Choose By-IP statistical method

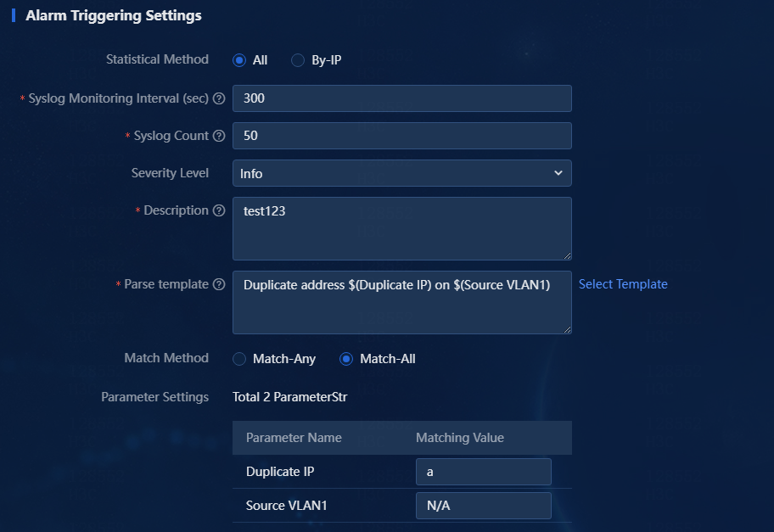click(298, 60)
